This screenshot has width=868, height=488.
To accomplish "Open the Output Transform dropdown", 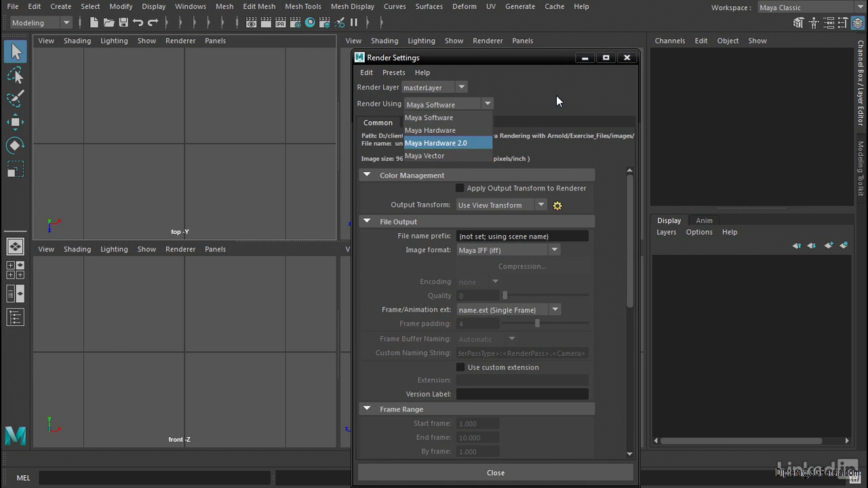I will pos(501,205).
